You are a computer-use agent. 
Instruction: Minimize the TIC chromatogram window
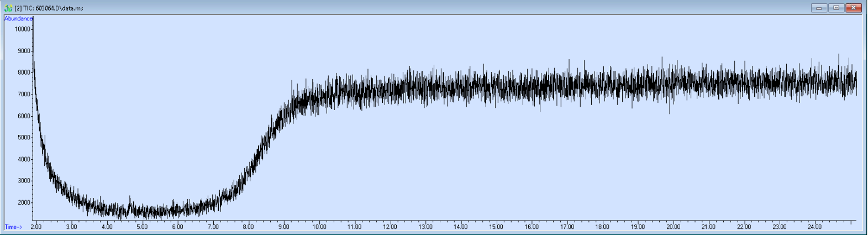pyautogui.click(x=819, y=8)
